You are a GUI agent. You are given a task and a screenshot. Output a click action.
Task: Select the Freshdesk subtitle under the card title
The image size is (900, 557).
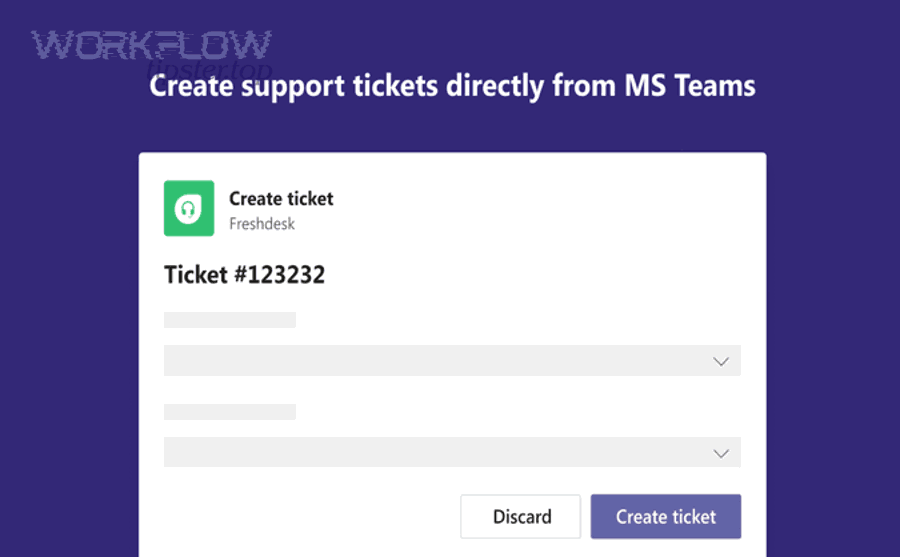coord(262,224)
